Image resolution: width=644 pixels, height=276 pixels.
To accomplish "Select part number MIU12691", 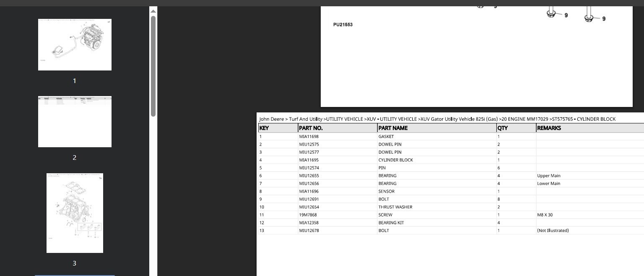I will [x=309, y=199].
